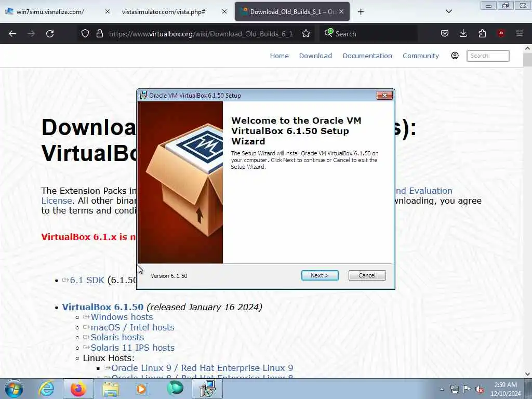Click the green round taskbar app icon
This screenshot has width=532, height=399.
click(175, 388)
